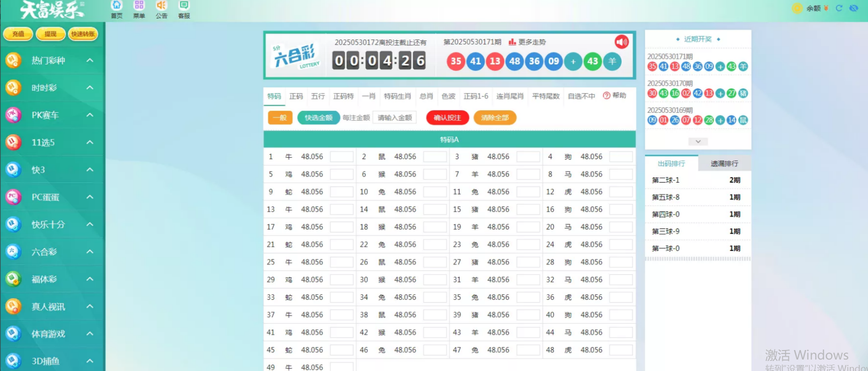868x371 pixels.
Task: Open the Announcements (公告) speaker icon
Action: point(161,6)
